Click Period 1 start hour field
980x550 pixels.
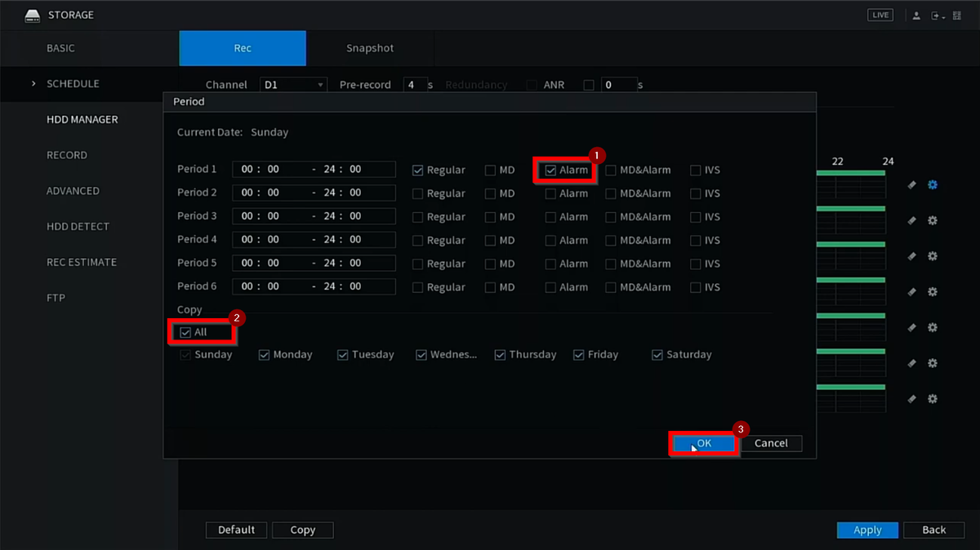click(246, 170)
